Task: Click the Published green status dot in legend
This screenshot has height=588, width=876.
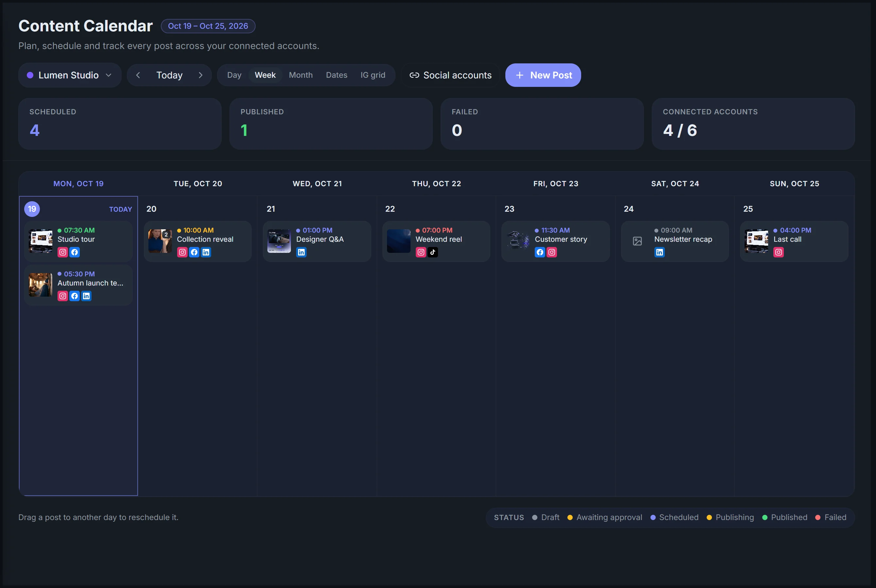Action: pyautogui.click(x=765, y=518)
